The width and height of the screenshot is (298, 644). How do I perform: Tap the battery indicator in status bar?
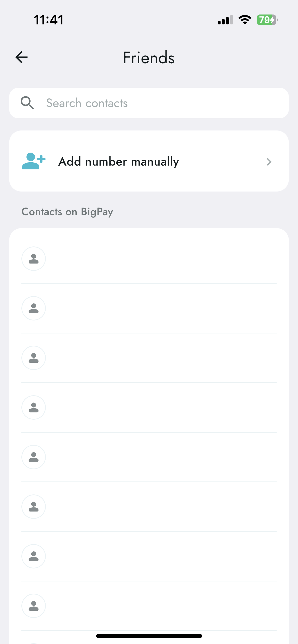[267, 20]
